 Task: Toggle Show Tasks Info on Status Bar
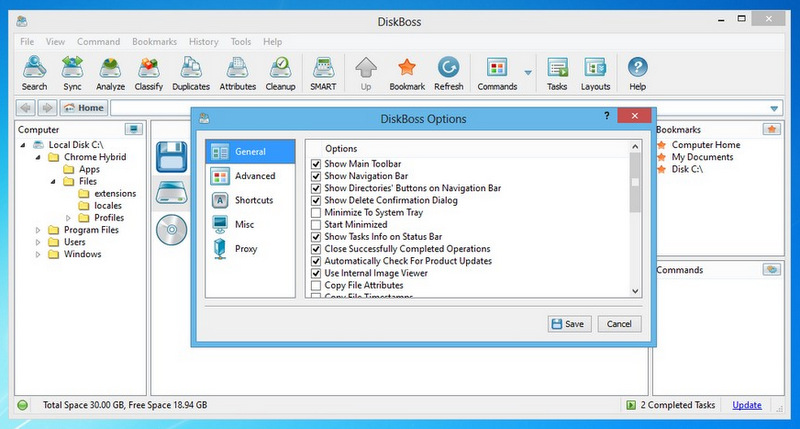click(316, 237)
